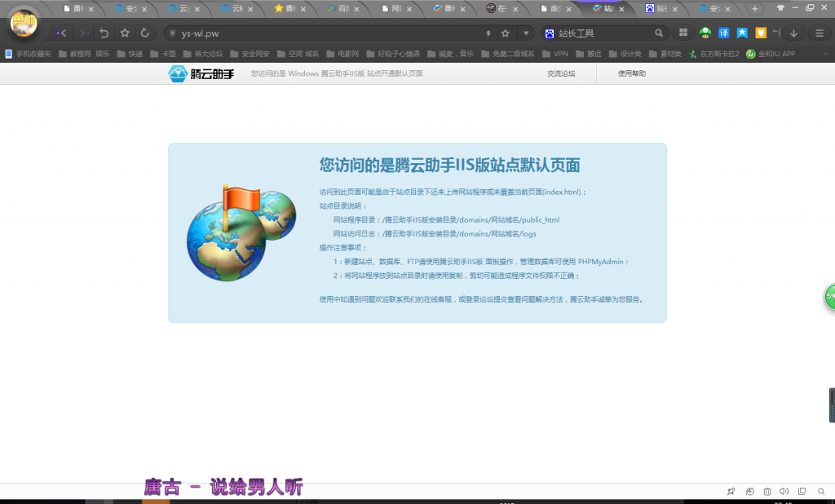
Task: Click the 使用帮助 link in page header
Action: [632, 73]
